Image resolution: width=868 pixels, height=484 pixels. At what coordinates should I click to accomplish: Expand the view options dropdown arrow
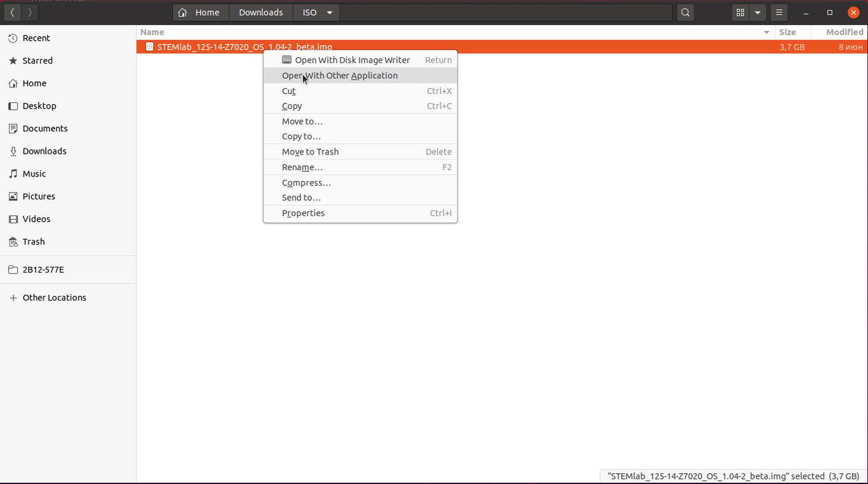point(757,13)
